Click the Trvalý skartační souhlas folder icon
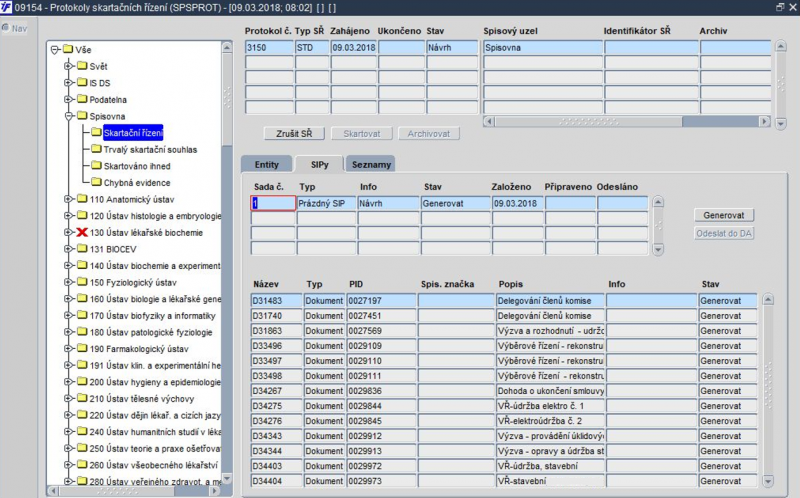This screenshot has height=498, width=800. click(96, 150)
